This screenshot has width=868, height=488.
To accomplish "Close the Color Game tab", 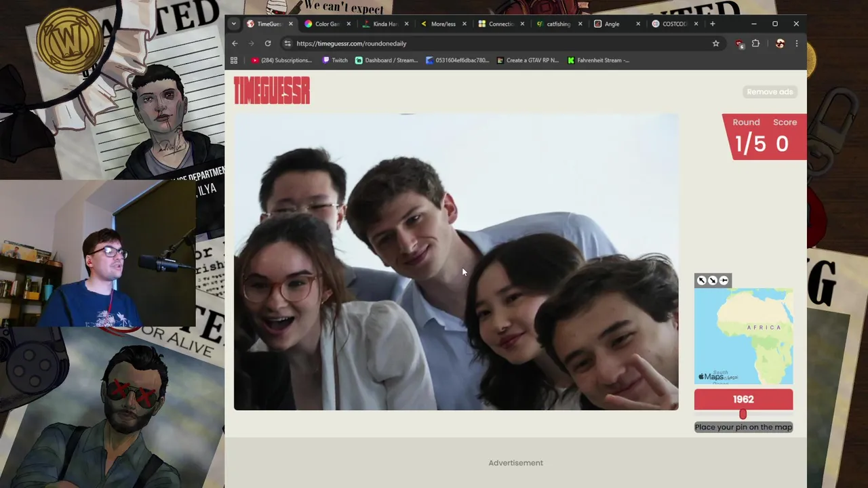I will coord(349,24).
